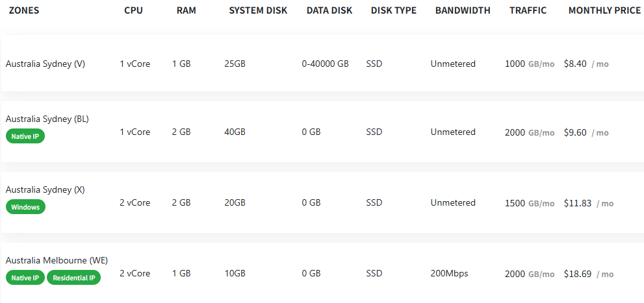The width and height of the screenshot is (644, 303).
Task: Select the $11.83 per month price
Action: pyautogui.click(x=578, y=203)
